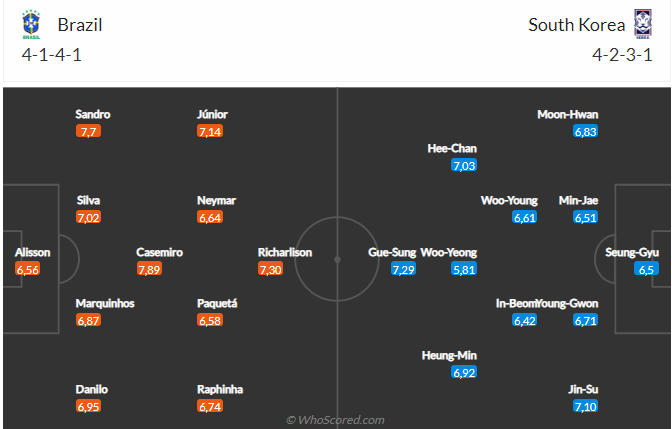This screenshot has width=672, height=429.
Task: Open the Brazil team name link
Action: click(x=80, y=24)
